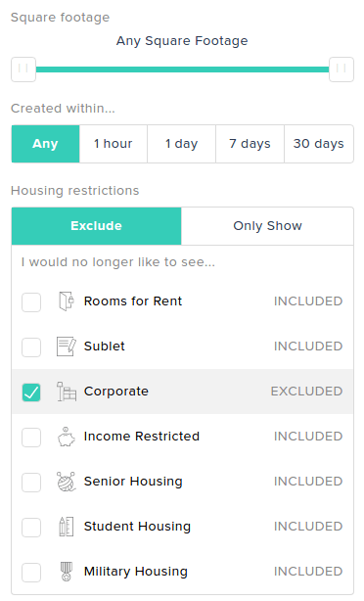Image resolution: width=364 pixels, height=601 pixels.
Task: Click the Corporate desk icon
Action: [67, 392]
